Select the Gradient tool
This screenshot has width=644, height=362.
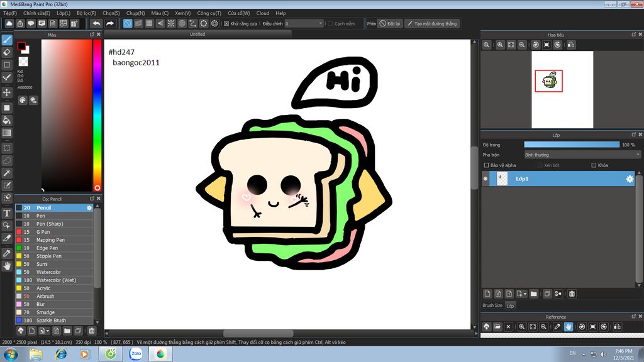[7, 133]
